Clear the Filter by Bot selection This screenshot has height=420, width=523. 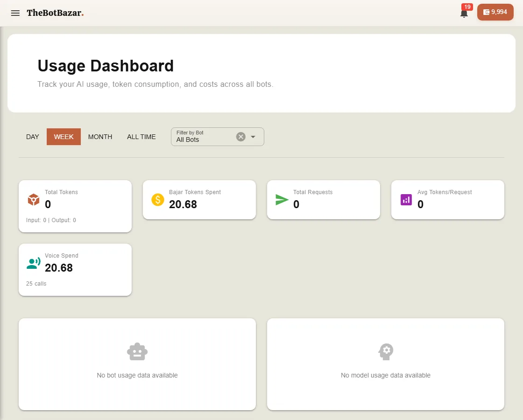pyautogui.click(x=241, y=137)
